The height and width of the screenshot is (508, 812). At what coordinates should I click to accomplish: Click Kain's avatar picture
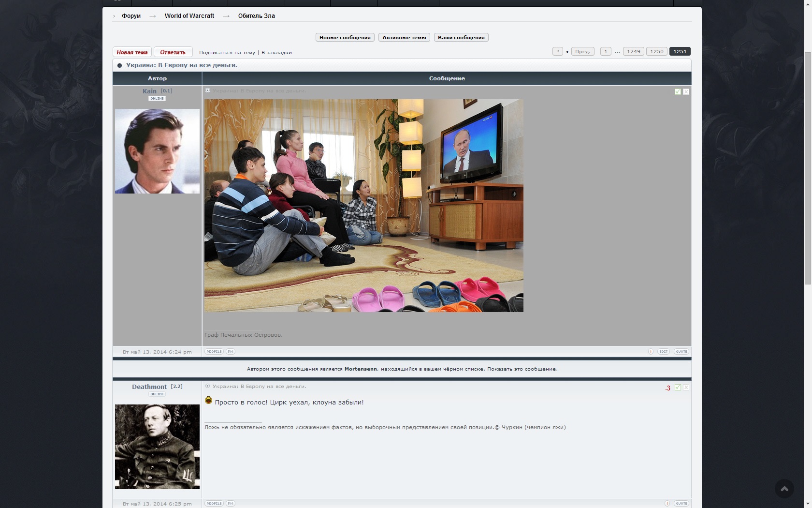[x=157, y=151]
